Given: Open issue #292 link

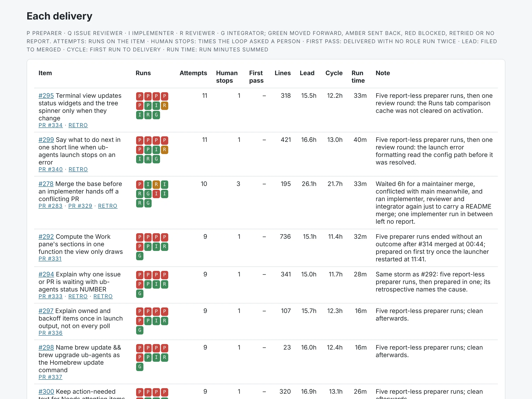Looking at the screenshot, I should point(46,237).
